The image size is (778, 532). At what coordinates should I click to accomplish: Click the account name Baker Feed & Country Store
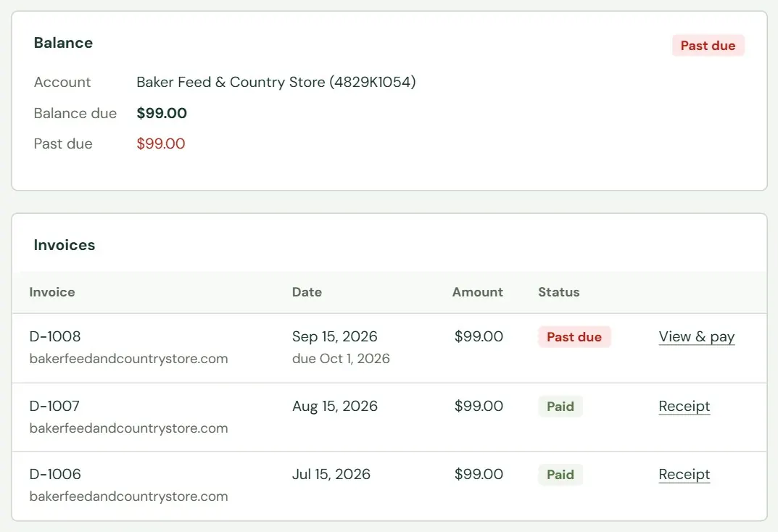(x=276, y=83)
